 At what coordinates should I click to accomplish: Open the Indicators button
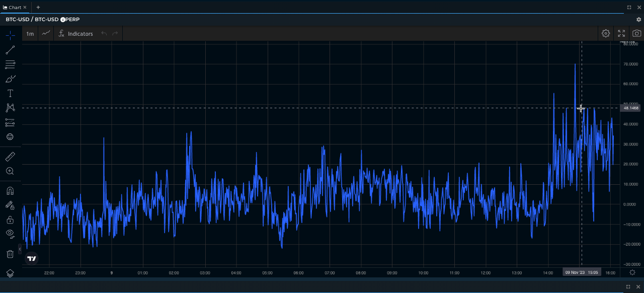click(75, 34)
